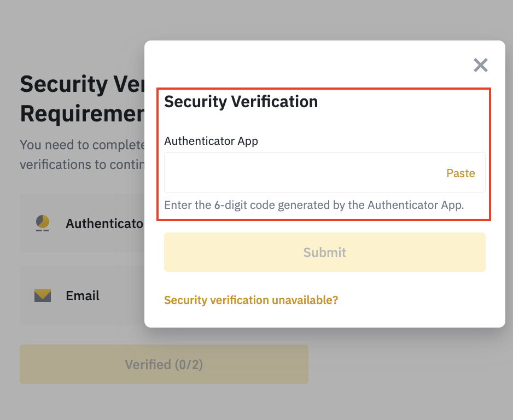513x420 pixels.
Task: Click the 'verifications to contin...' text line
Action: 82,165
